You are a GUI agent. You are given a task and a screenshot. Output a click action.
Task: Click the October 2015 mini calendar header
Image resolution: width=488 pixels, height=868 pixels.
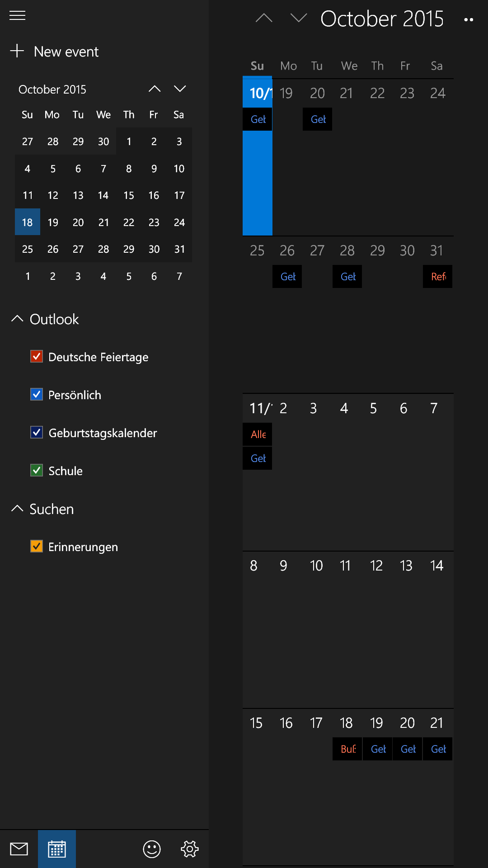point(52,90)
